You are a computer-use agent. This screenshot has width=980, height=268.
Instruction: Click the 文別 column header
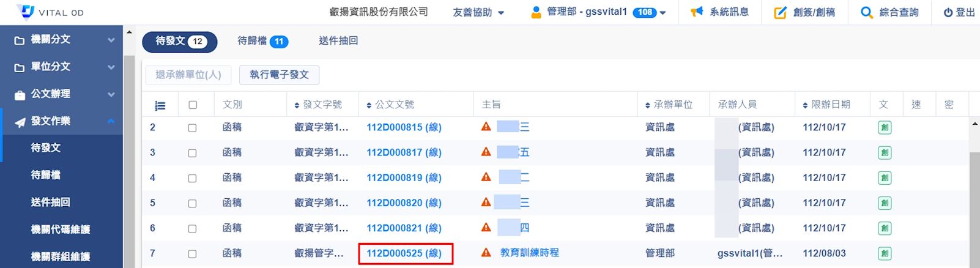pyautogui.click(x=232, y=105)
